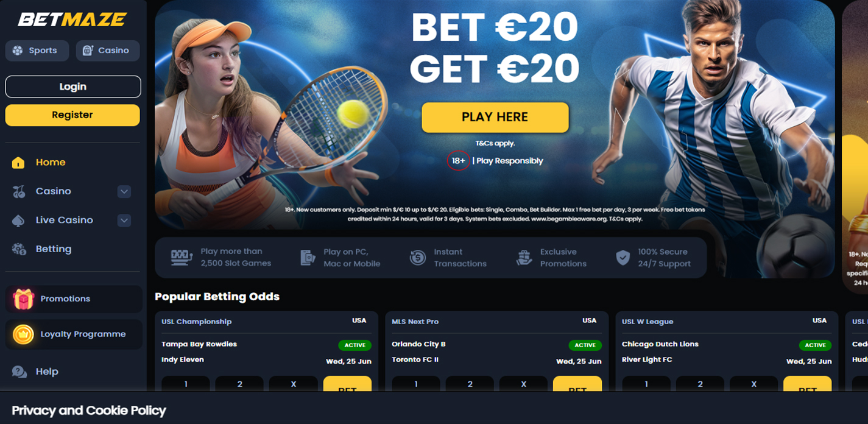Click the PLAY HERE banner button
The height and width of the screenshot is (424, 868).
tap(495, 117)
